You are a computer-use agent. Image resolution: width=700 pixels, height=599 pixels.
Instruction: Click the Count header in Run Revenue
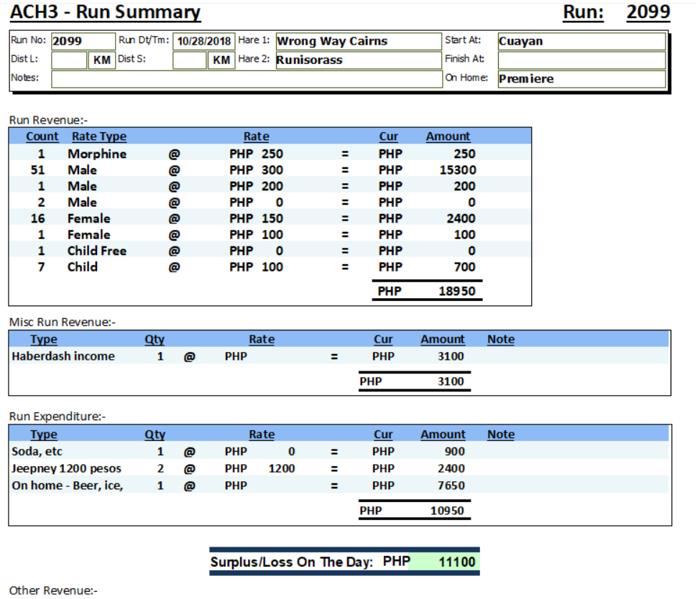(x=42, y=136)
